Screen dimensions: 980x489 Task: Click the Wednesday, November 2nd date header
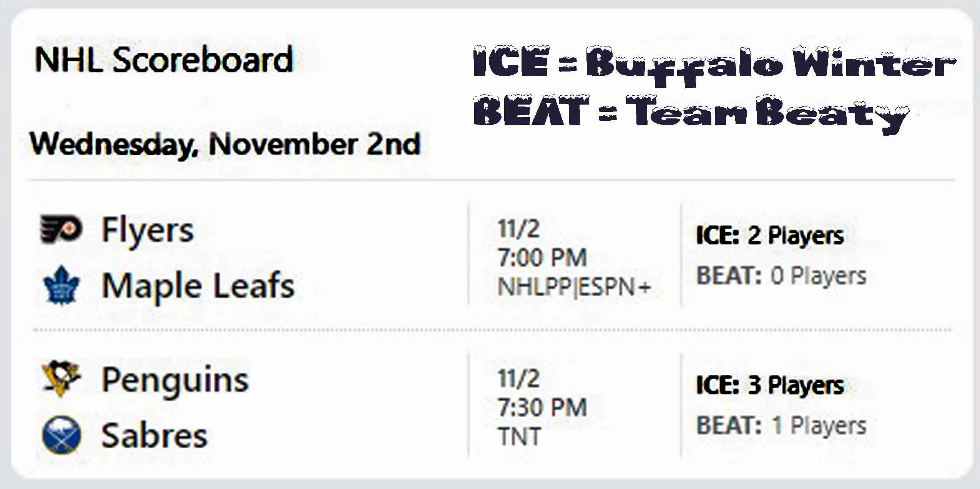(x=225, y=145)
